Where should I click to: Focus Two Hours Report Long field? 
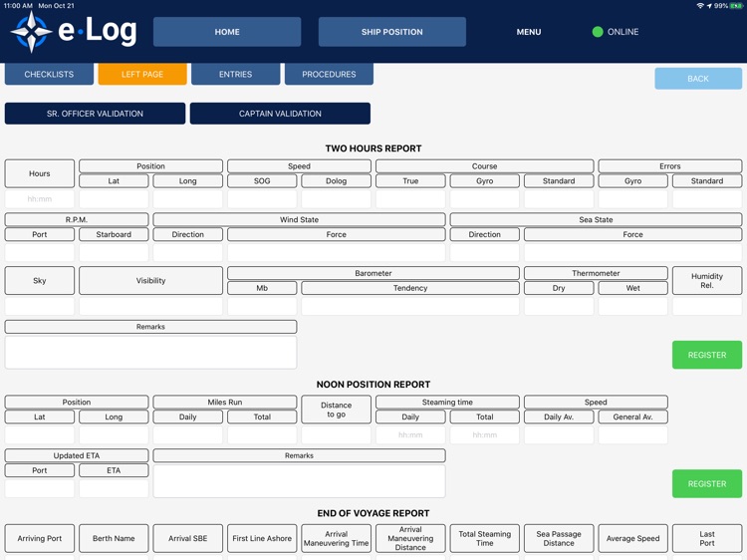(x=187, y=198)
